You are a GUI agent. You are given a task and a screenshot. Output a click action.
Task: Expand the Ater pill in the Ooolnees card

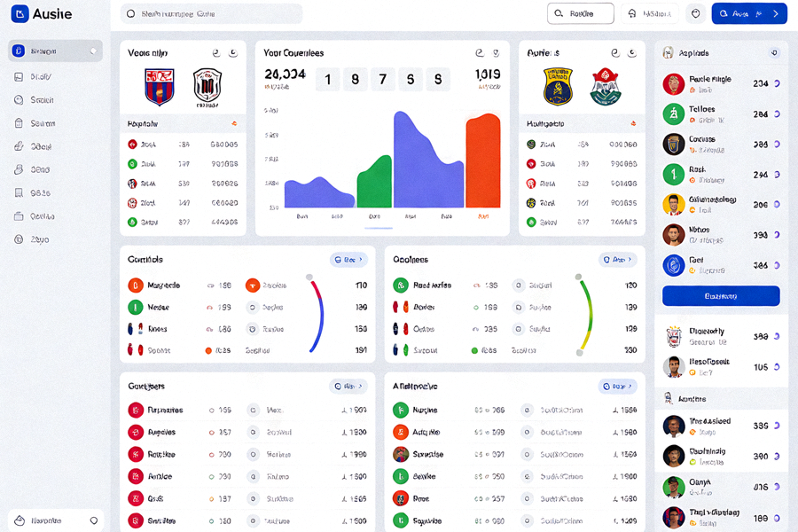coord(617,260)
